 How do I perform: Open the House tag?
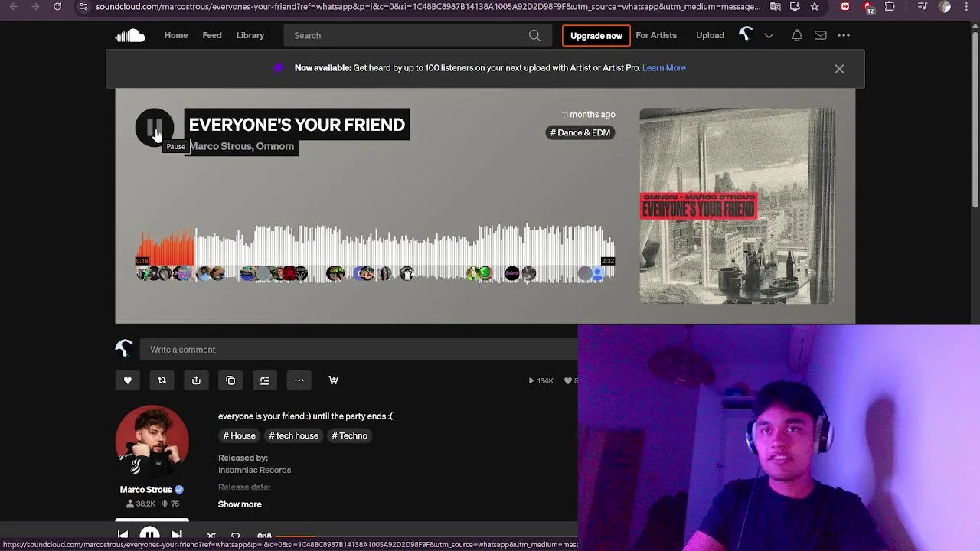pos(240,436)
